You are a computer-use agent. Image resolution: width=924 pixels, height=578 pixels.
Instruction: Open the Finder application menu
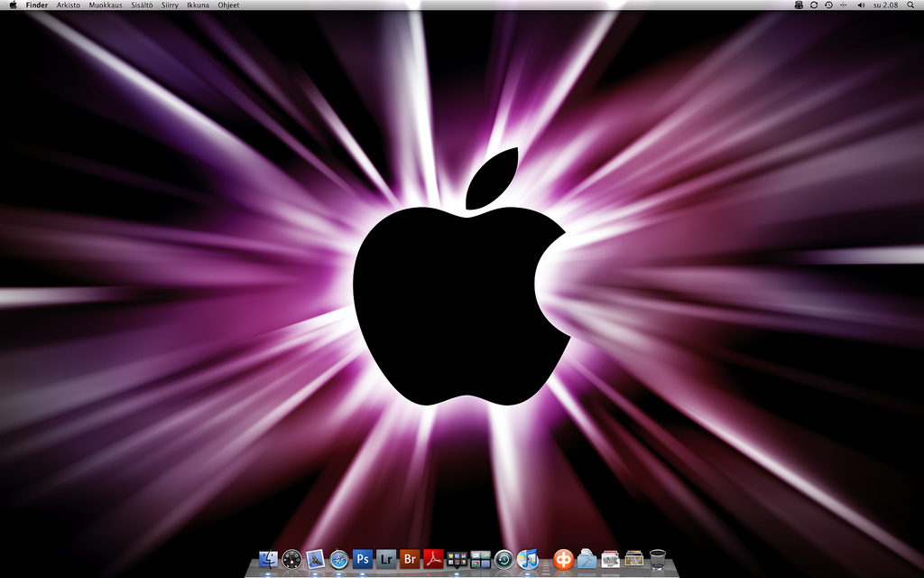tap(36, 5)
